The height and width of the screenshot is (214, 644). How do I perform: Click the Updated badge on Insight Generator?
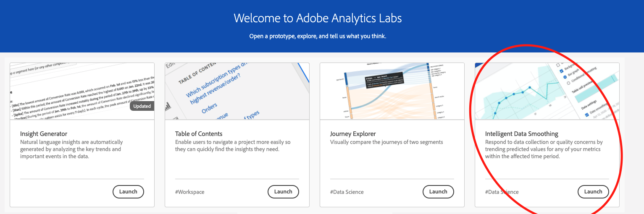(x=142, y=106)
